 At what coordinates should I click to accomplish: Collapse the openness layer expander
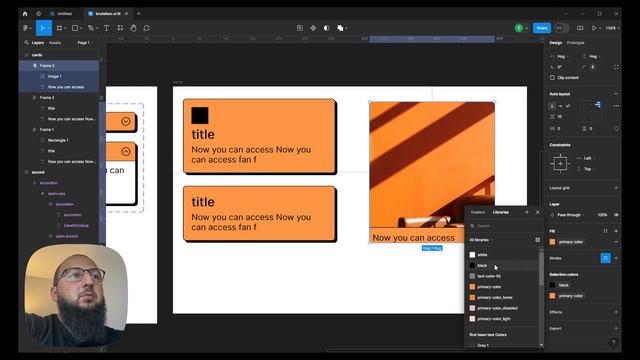42,193
